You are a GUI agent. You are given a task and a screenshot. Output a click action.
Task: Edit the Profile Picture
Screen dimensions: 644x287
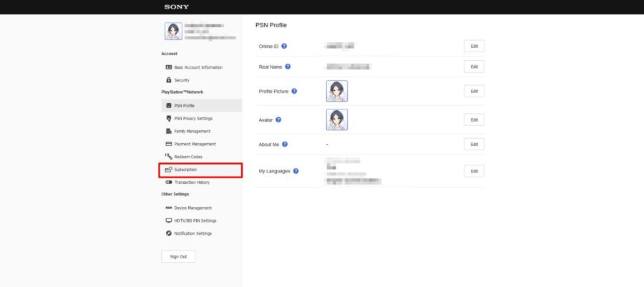[x=474, y=91]
